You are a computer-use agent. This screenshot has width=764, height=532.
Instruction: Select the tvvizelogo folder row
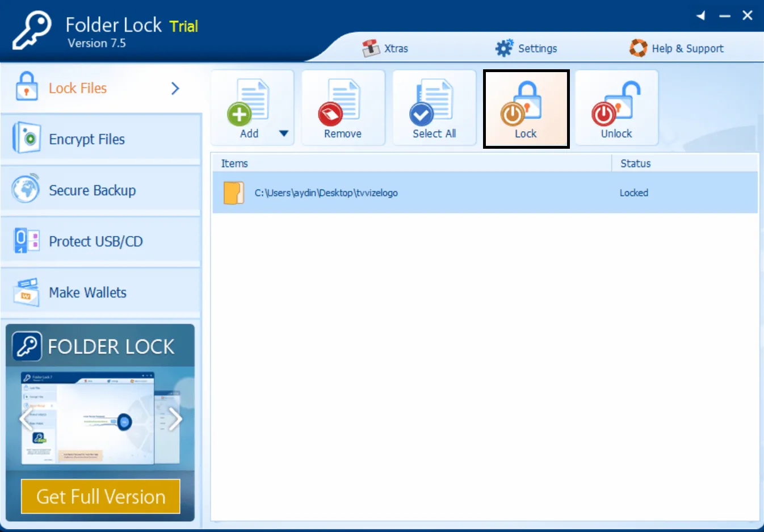(x=326, y=193)
